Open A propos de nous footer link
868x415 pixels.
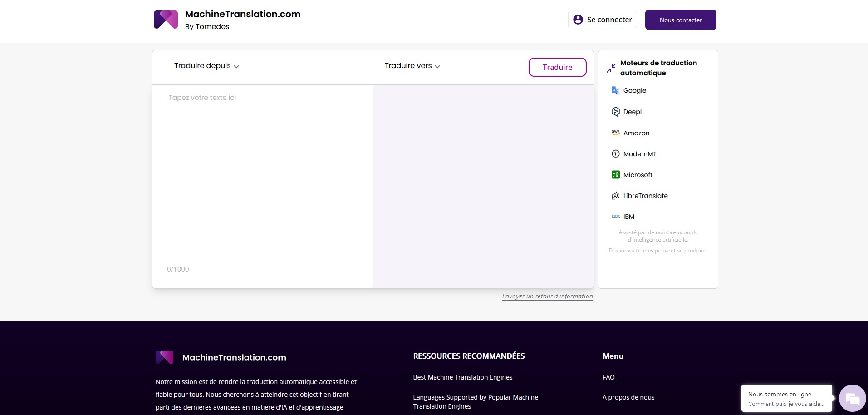coord(628,397)
